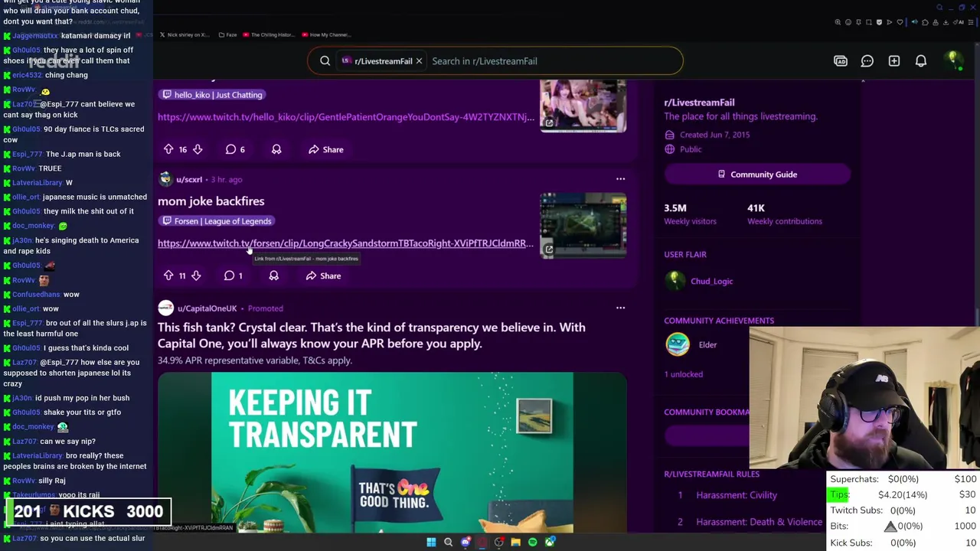This screenshot has height=551, width=980.
Task: Open the 1 unlocked achievements link
Action: click(x=683, y=374)
